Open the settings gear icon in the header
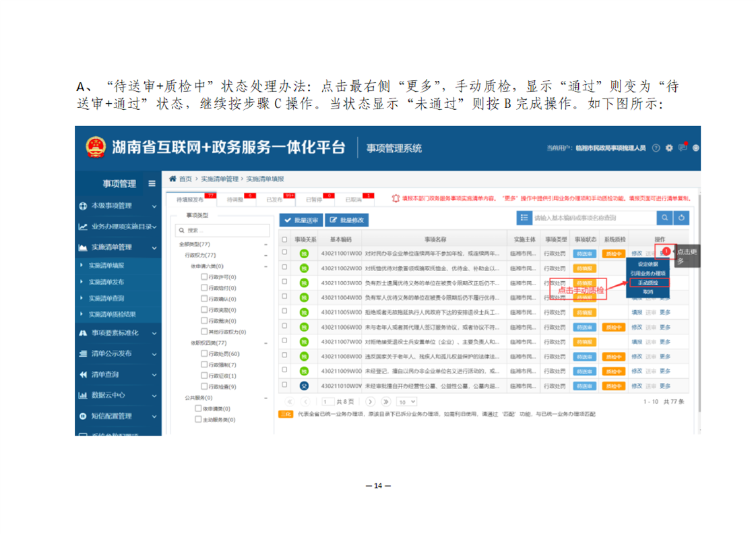 pos(669,148)
